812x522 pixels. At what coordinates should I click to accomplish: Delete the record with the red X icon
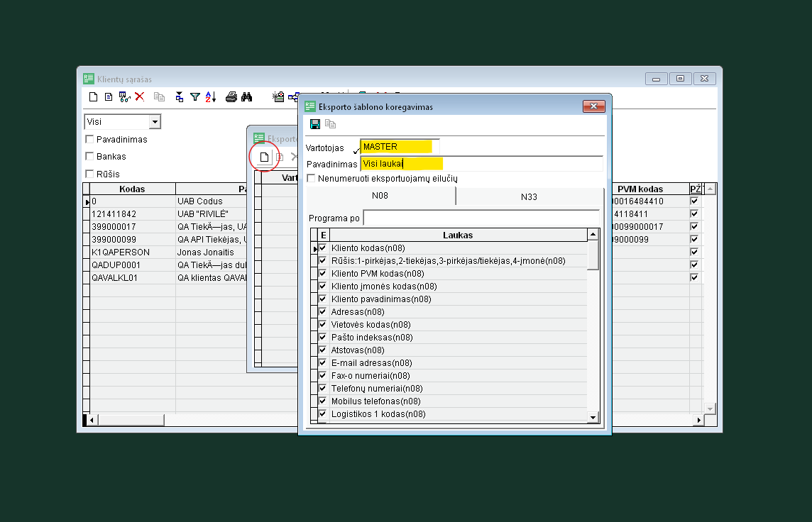[139, 96]
